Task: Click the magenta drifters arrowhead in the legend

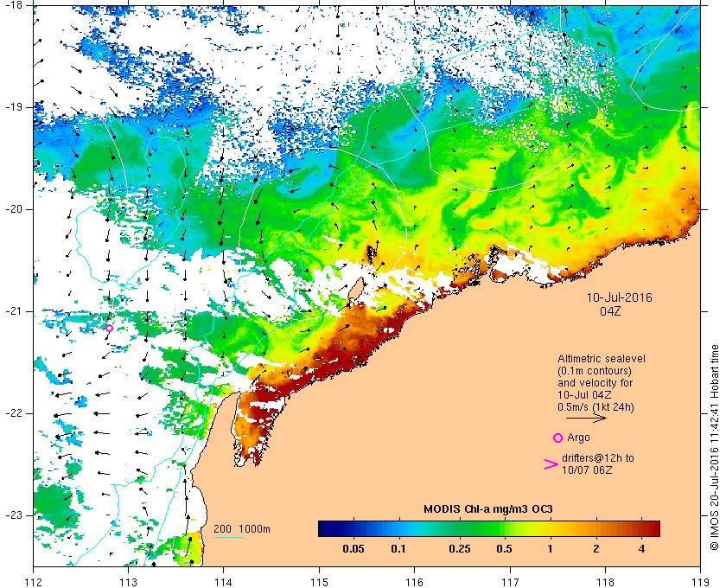Action: pyautogui.click(x=551, y=464)
